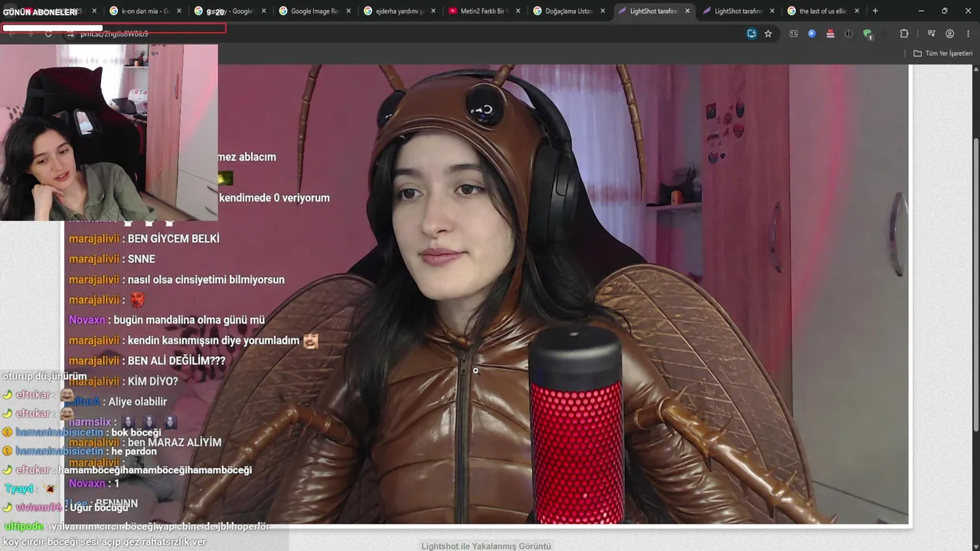Open the green extension with badge 1
Screen dimensions: 980x551
pyautogui.click(x=867, y=34)
